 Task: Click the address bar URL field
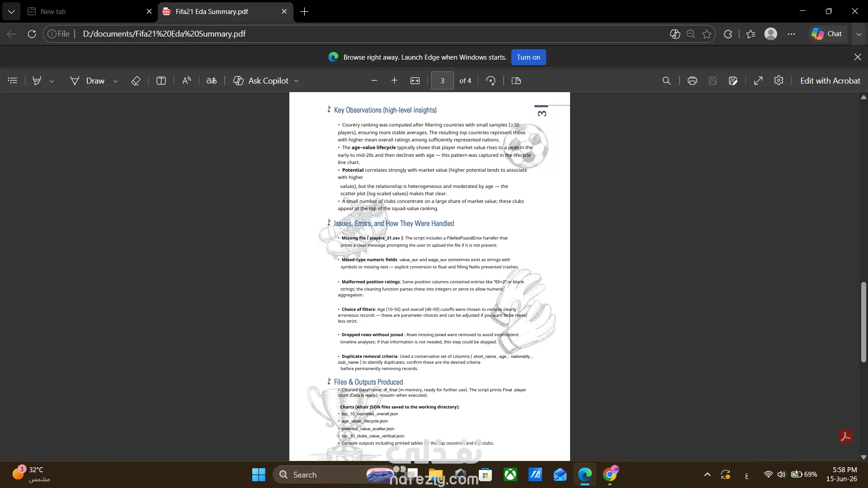click(371, 34)
